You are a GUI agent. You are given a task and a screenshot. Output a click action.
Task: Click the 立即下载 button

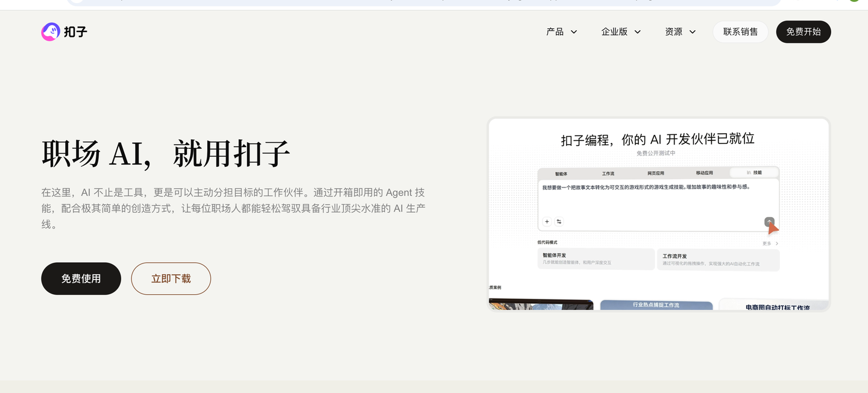(x=171, y=278)
